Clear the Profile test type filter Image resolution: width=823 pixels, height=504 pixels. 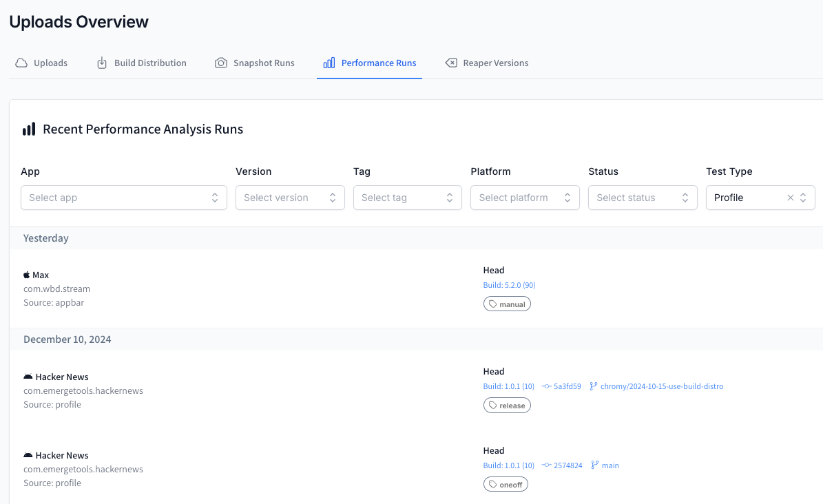click(790, 198)
